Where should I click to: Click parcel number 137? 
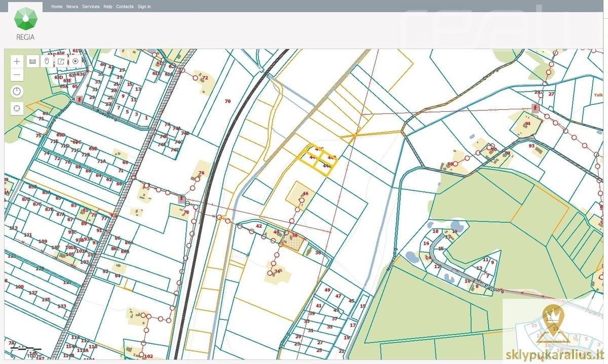[x=33, y=293]
